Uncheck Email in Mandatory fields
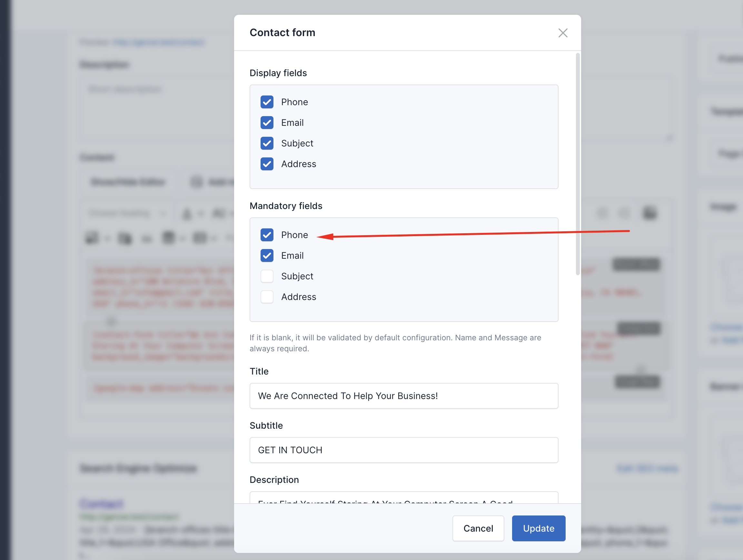Screen dimensions: 743x560 pyautogui.click(x=267, y=255)
